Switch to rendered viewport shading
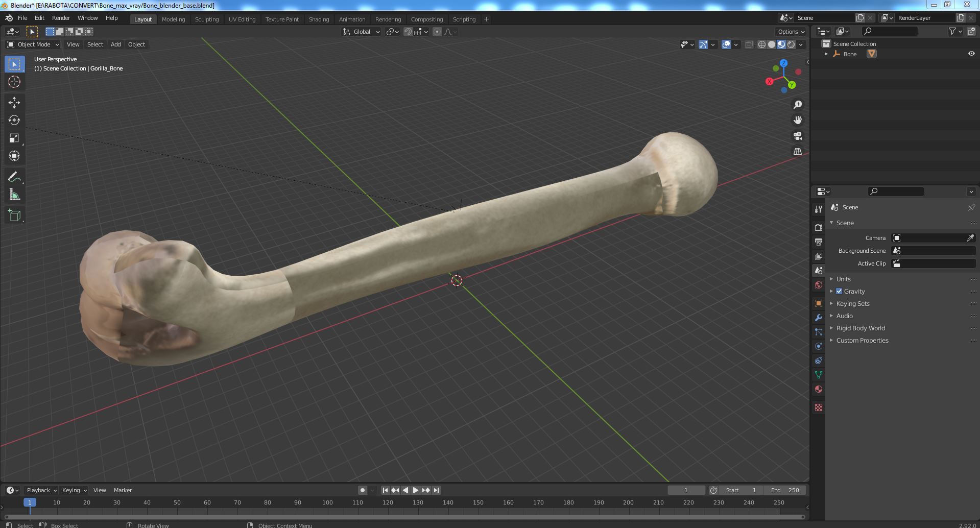The width and height of the screenshot is (980, 528). (x=791, y=44)
